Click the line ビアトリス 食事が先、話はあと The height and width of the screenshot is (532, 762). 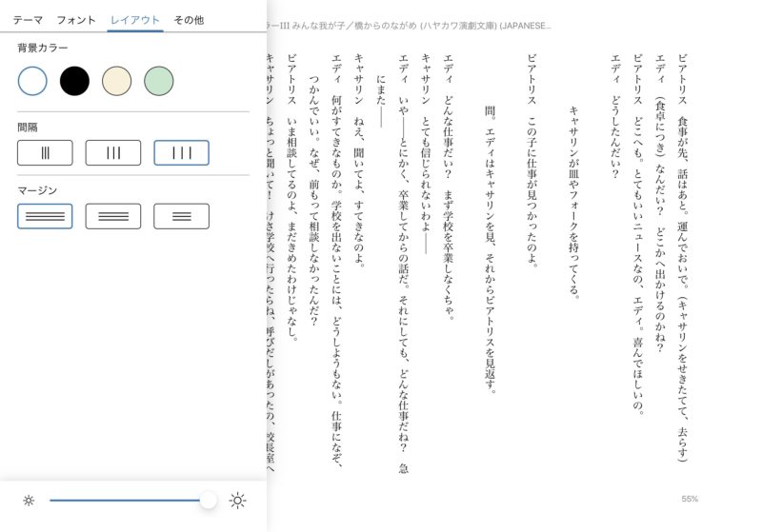[x=682, y=258]
